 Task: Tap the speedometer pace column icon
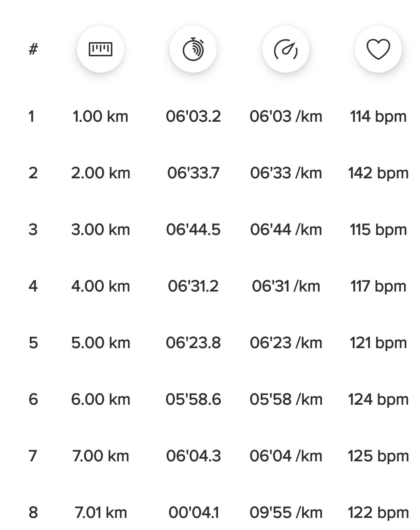click(286, 49)
